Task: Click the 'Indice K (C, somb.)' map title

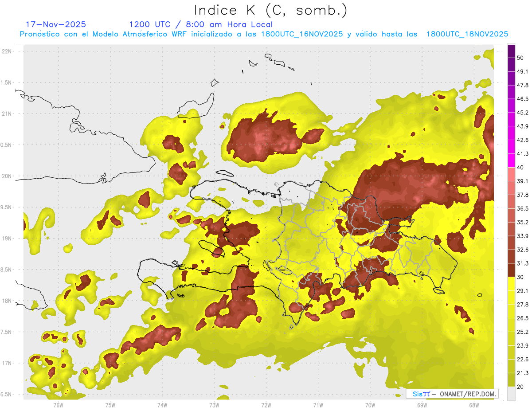Action: tap(271, 10)
